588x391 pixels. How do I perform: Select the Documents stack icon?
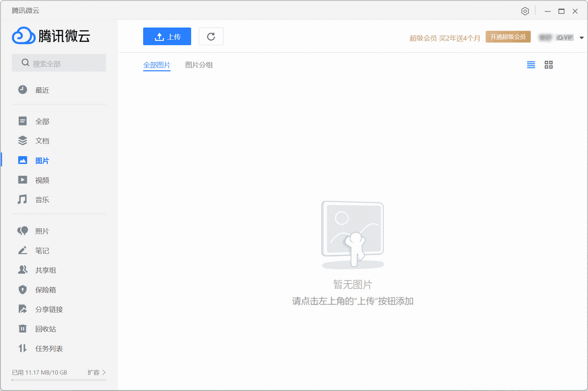(x=22, y=140)
